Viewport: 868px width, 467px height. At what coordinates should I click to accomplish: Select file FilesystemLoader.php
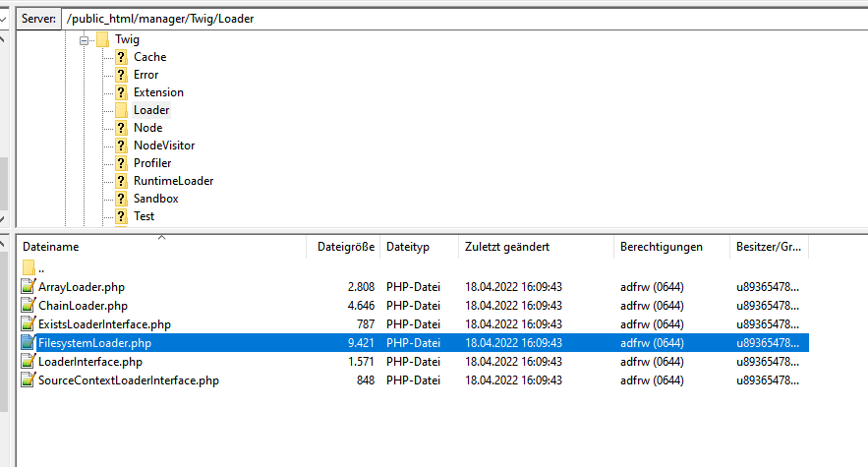(94, 343)
